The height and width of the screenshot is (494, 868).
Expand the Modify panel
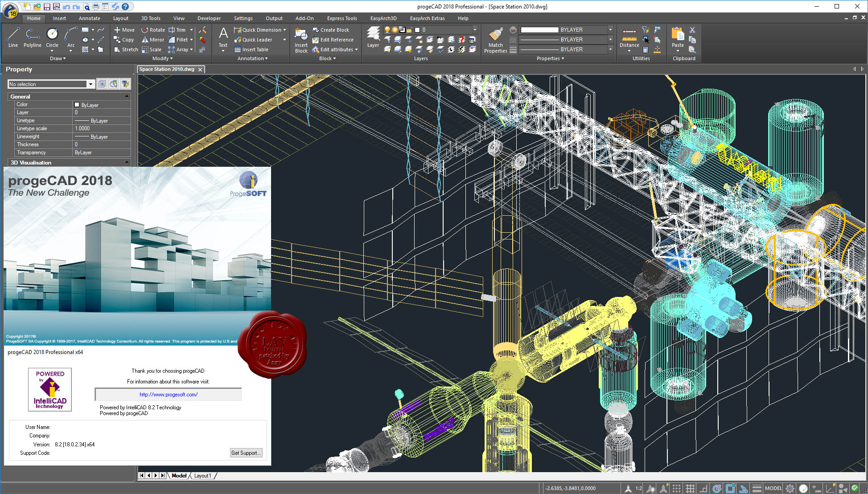point(162,58)
